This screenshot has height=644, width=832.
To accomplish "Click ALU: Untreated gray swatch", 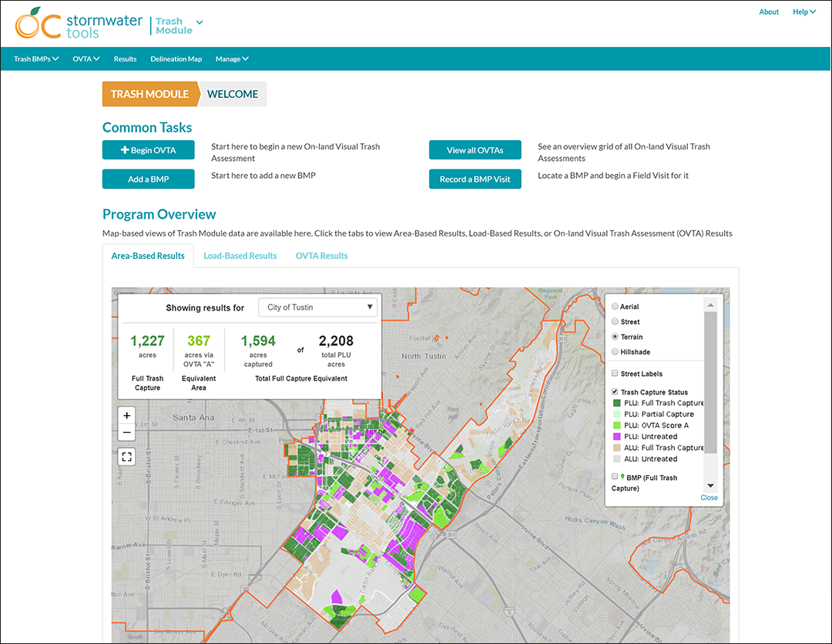I will pyautogui.click(x=616, y=459).
